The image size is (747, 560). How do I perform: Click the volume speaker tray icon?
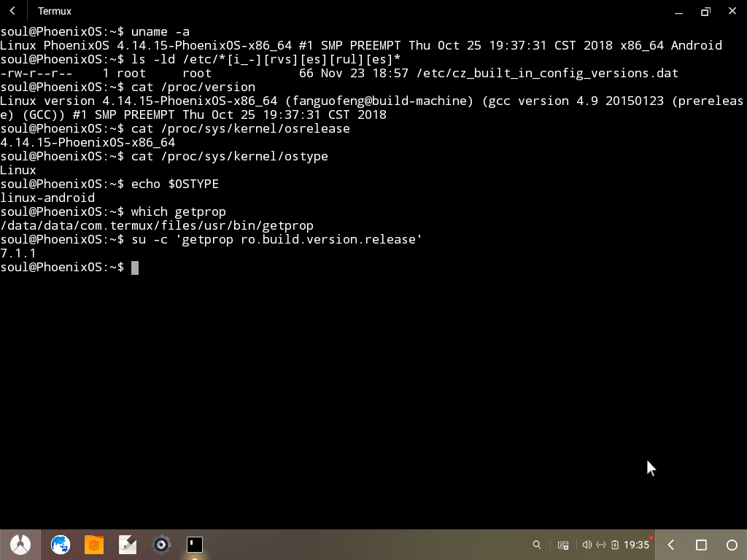[587, 544]
